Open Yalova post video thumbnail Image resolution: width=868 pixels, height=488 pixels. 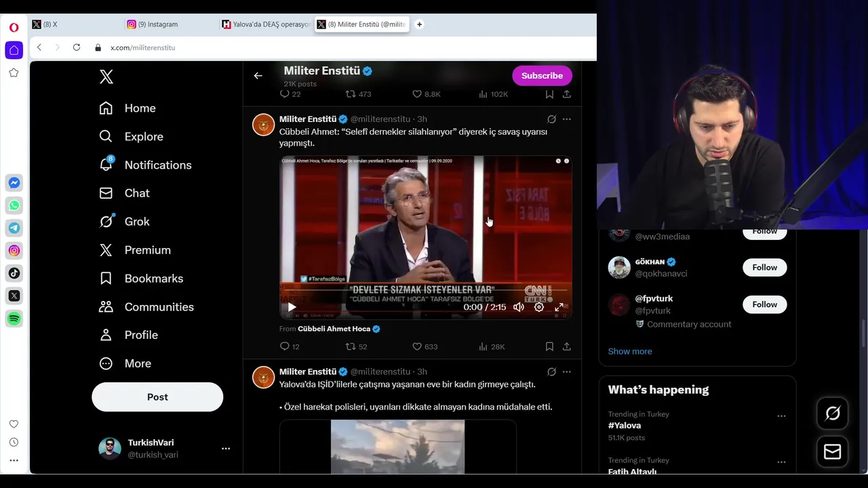point(398,447)
